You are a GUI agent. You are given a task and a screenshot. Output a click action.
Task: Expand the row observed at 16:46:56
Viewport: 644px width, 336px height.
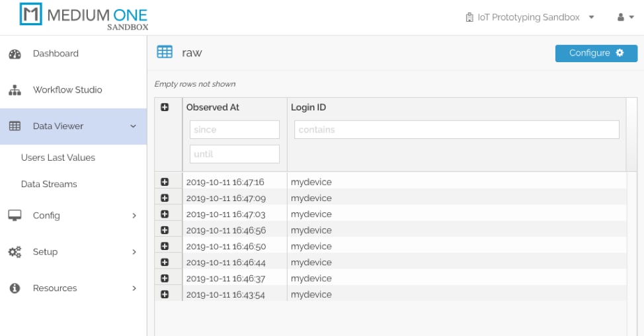[165, 230]
